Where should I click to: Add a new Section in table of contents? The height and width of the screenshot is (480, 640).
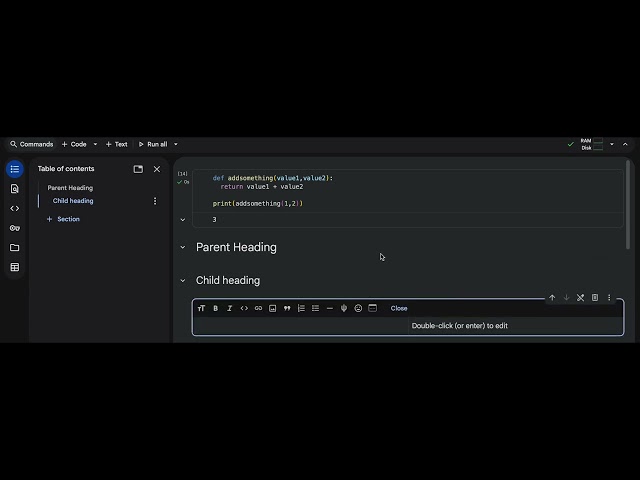click(63, 219)
